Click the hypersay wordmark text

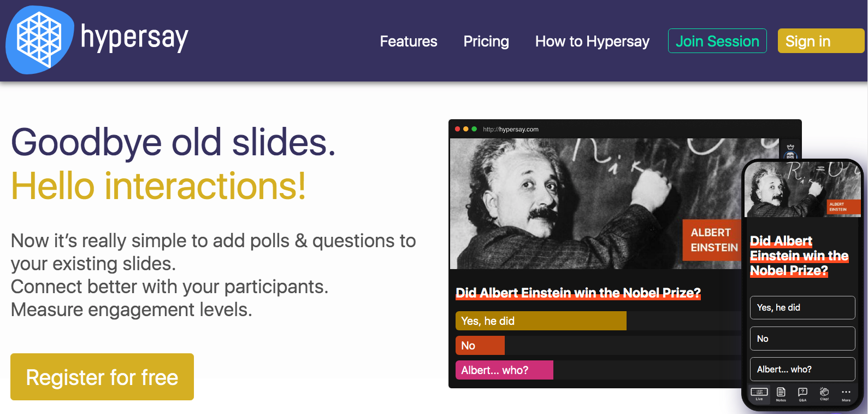click(x=134, y=38)
